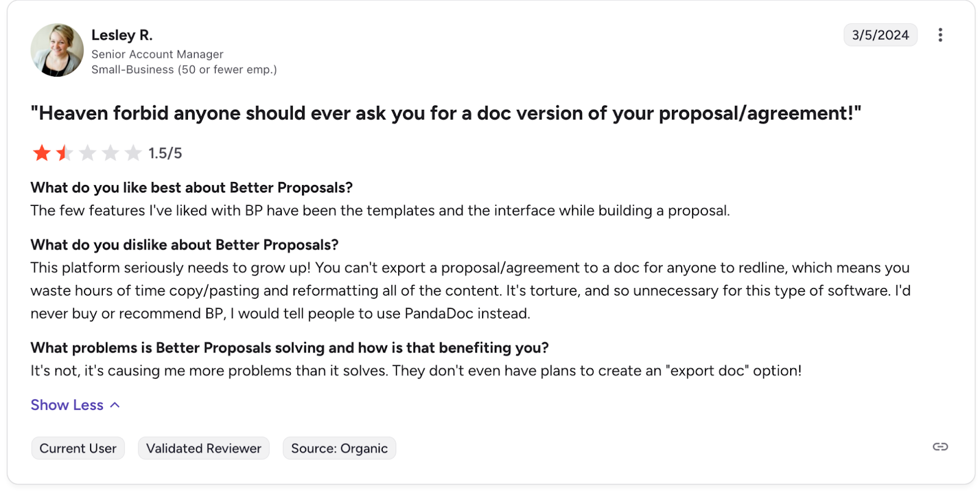Collapse the review with Show Less
This screenshot has height=491, width=980.
[67, 405]
